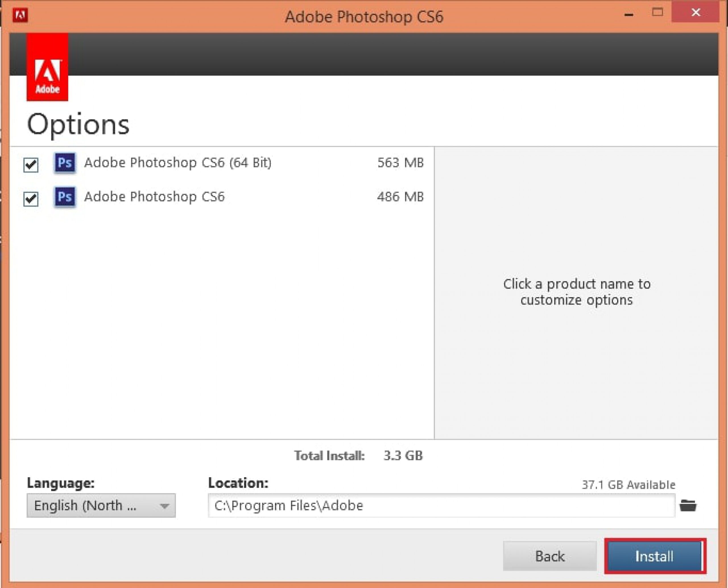Go Back to previous step

[x=549, y=556]
